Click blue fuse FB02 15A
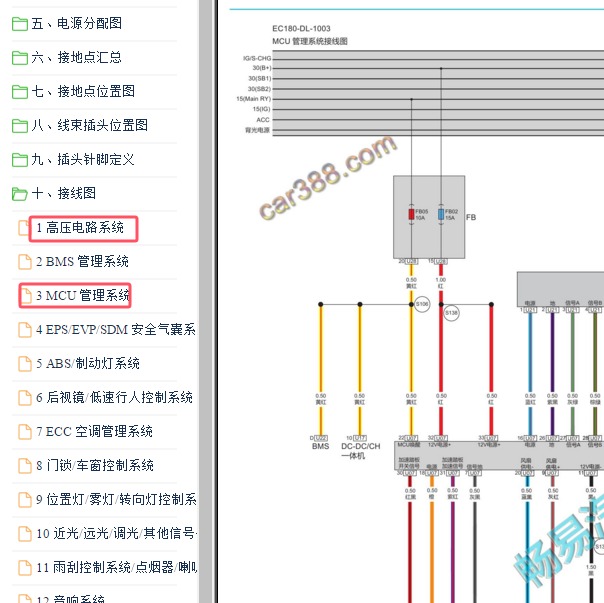Image resolution: width=604 pixels, height=603 pixels. [x=441, y=214]
